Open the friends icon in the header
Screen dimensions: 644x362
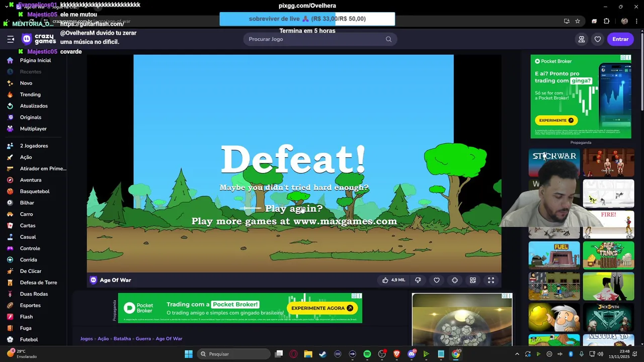[x=582, y=39]
